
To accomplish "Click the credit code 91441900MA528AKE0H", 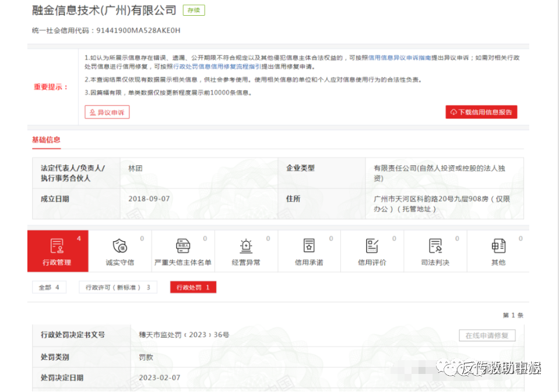I will (x=138, y=31).
